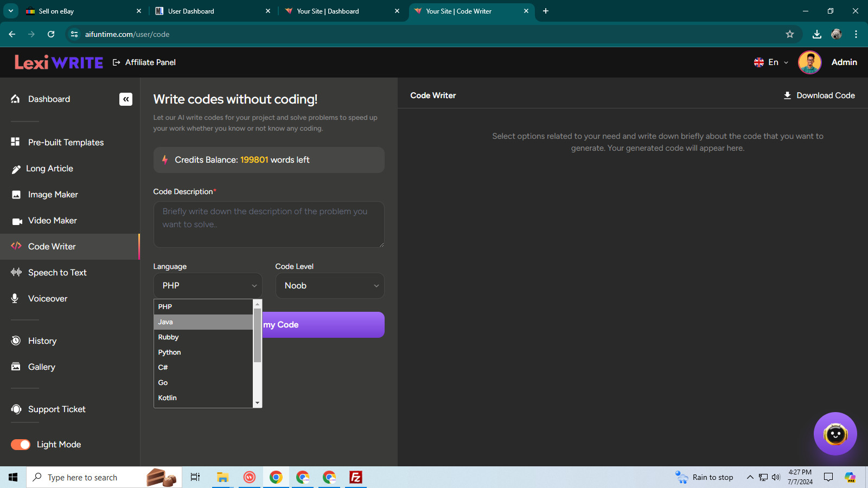This screenshot has width=868, height=488.
Task: Click the chatbot assistant bubble icon
Action: pyautogui.click(x=835, y=434)
